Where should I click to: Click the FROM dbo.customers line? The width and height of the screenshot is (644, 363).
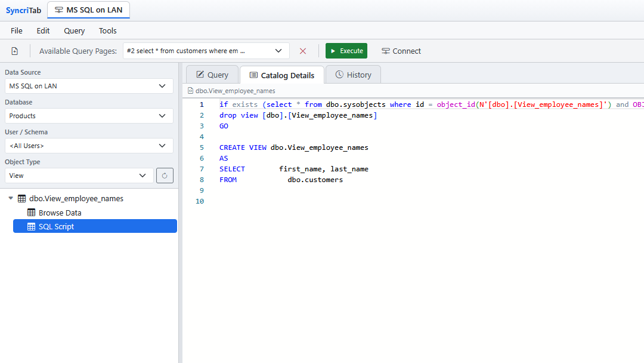[281, 180]
